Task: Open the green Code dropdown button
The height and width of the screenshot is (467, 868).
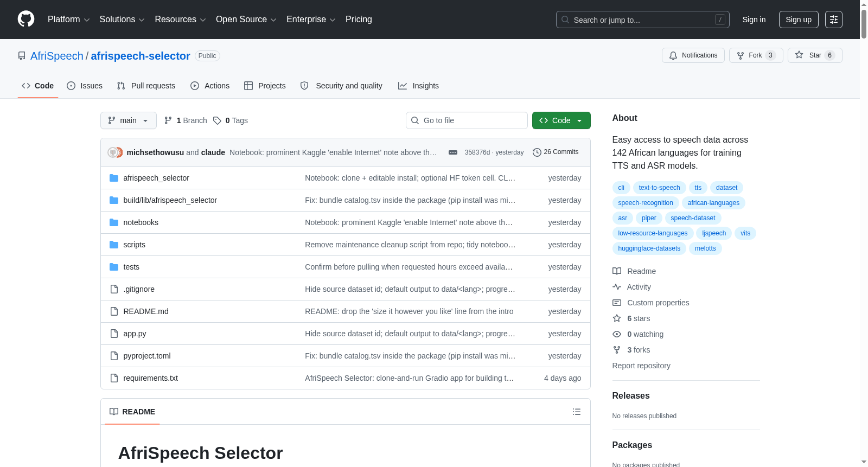Action: 561,120
